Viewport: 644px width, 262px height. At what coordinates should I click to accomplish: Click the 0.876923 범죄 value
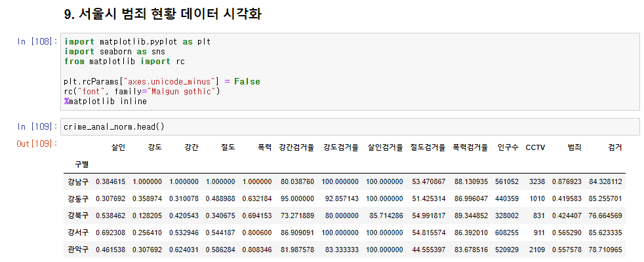pyautogui.click(x=567, y=181)
